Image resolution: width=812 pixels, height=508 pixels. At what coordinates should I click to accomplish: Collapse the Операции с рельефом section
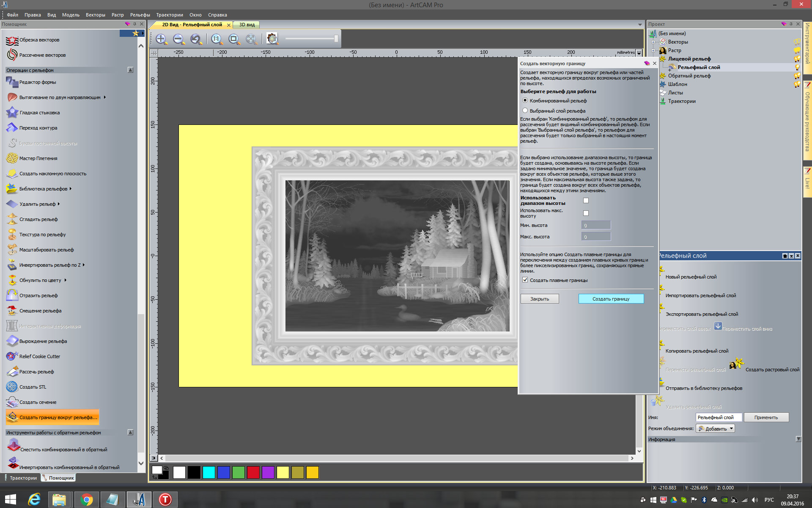coord(130,70)
